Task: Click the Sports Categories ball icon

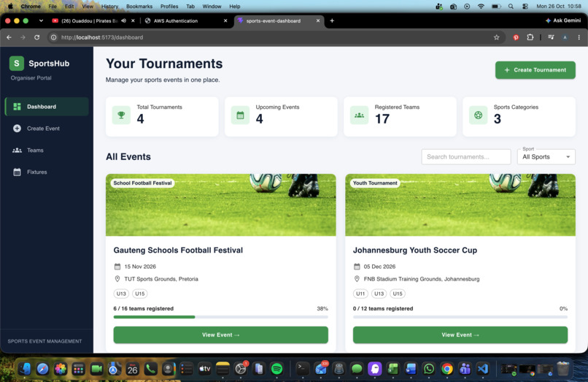Action: tap(478, 115)
